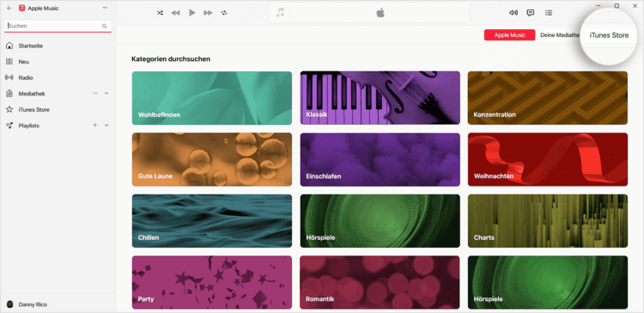Viewport: 644px width, 313px height.
Task: Open the Romantik category tile
Action: 380,282
